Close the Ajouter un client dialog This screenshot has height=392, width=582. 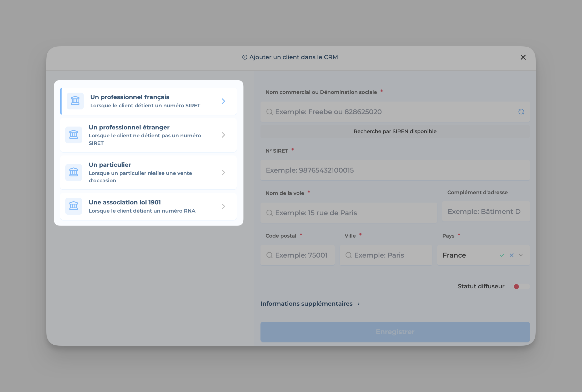point(523,57)
